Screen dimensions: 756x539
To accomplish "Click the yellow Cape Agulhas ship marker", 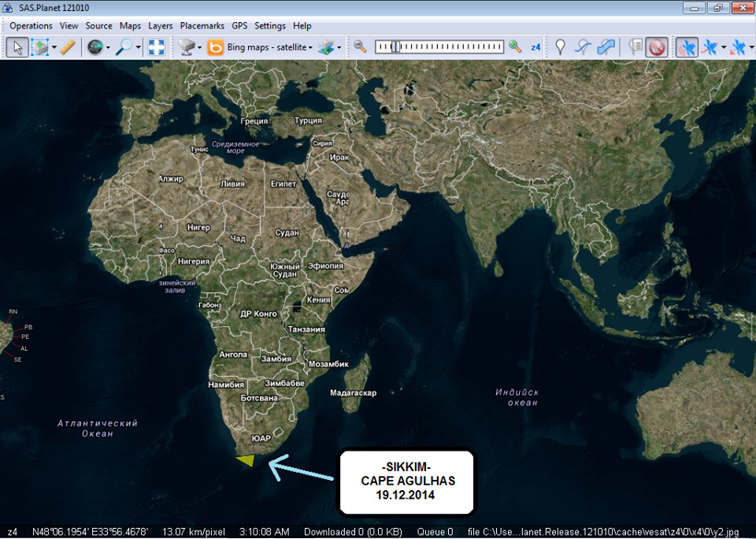I will (x=246, y=460).
